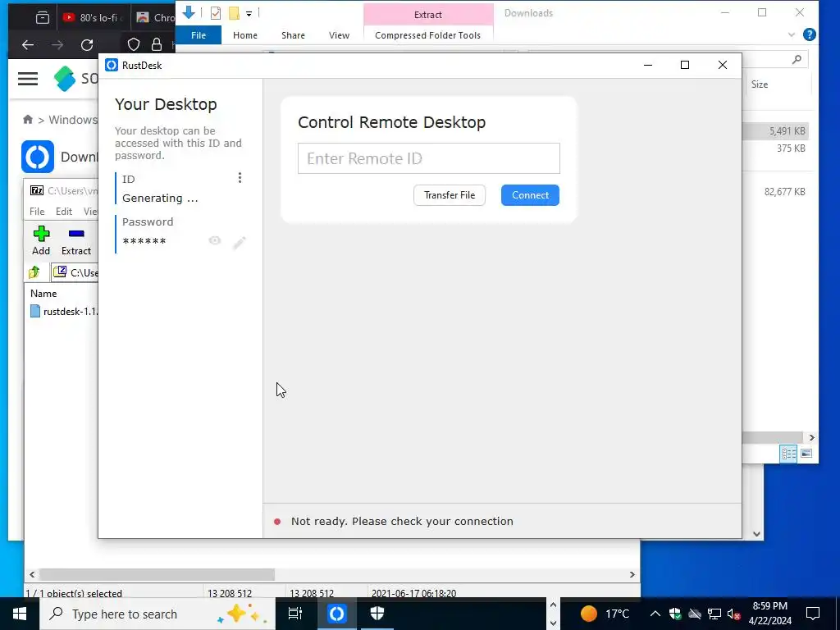Click the blue down-arrow icon in Explorer title bar
Image resolution: width=840 pixels, height=630 pixels.
[x=189, y=12]
